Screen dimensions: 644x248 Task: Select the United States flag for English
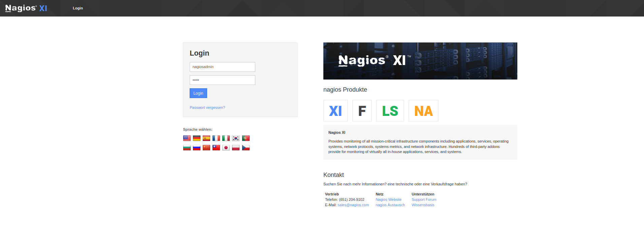(x=187, y=138)
